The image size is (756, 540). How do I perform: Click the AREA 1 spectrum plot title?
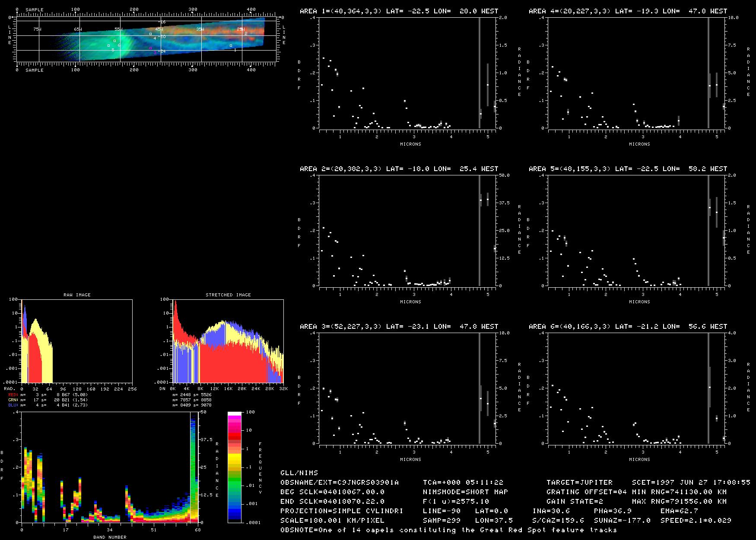(x=399, y=11)
